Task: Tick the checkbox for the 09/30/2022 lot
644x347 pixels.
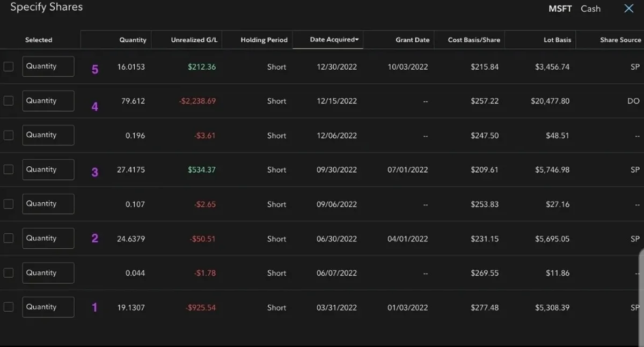Action: (9, 169)
